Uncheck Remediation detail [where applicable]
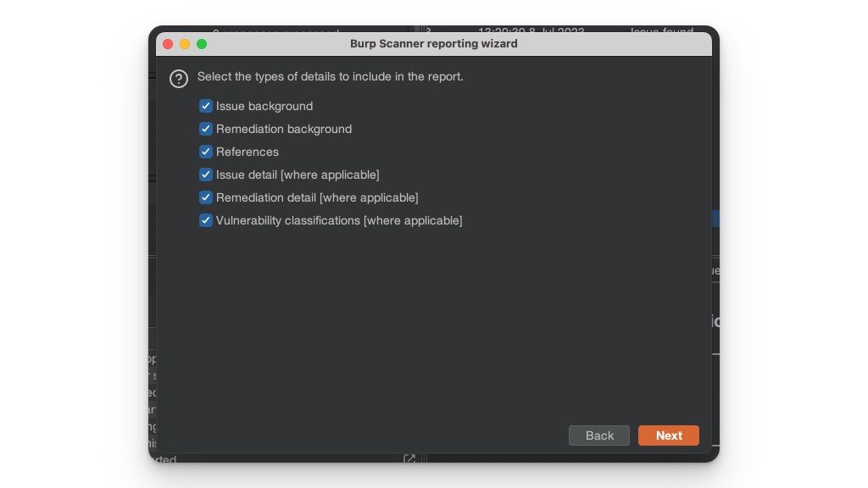868x488 pixels. (205, 197)
